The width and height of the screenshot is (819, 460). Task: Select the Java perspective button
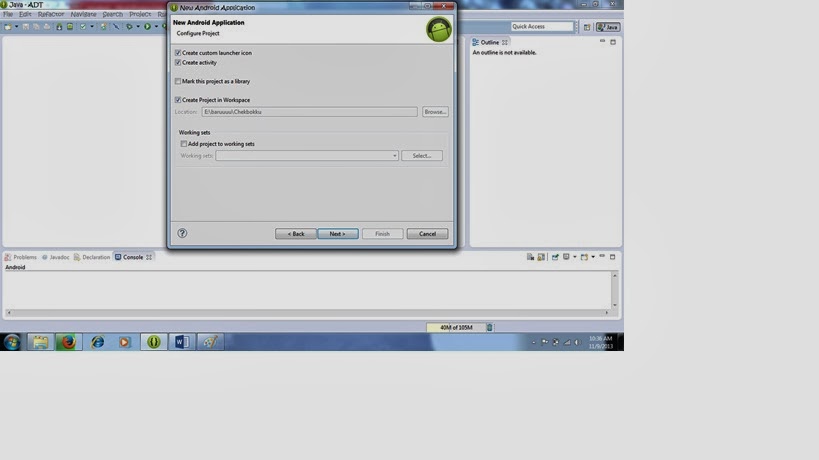608,27
